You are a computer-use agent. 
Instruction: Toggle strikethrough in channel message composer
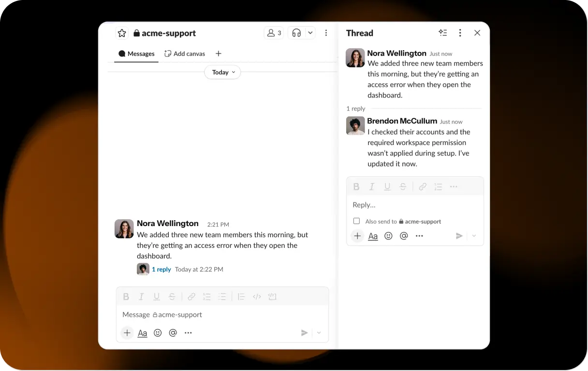tap(172, 297)
